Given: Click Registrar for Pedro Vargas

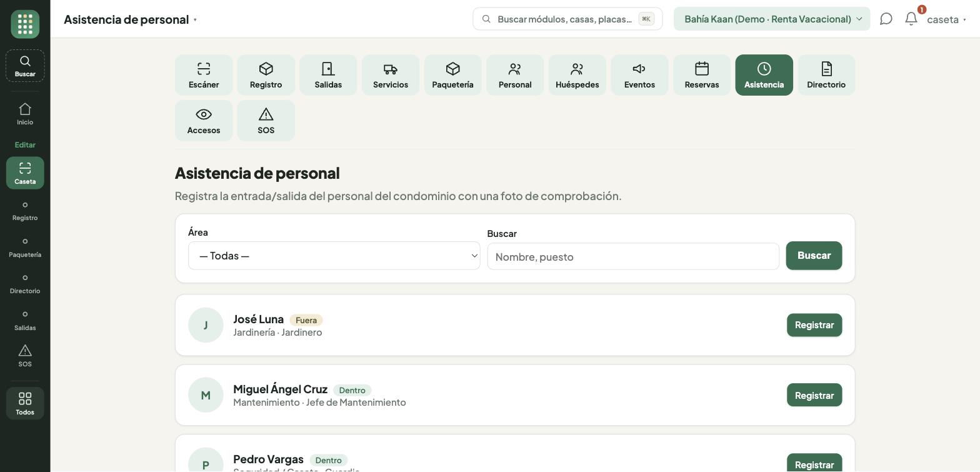Looking at the screenshot, I should pos(814,464).
